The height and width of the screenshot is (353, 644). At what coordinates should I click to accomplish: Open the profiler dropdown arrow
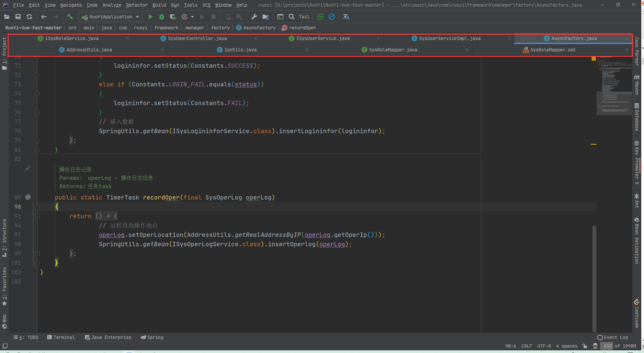192,17
